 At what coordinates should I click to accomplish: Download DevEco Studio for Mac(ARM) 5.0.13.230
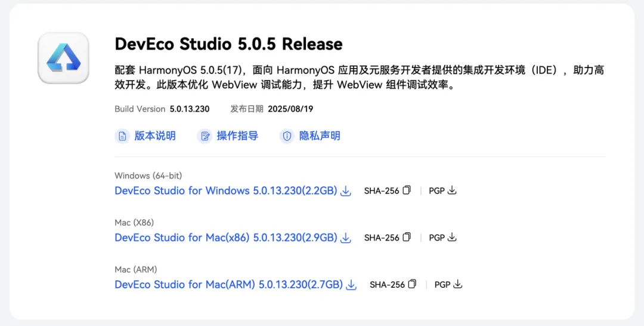pos(229,284)
